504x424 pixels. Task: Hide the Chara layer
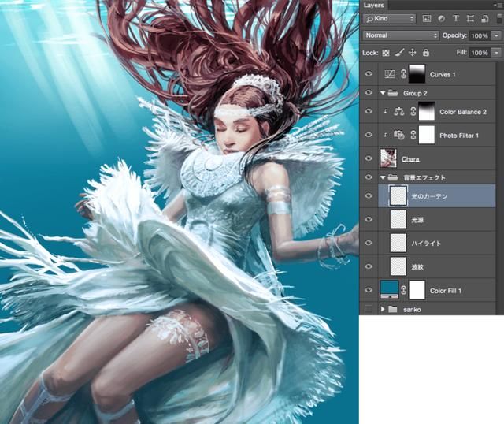click(x=369, y=158)
